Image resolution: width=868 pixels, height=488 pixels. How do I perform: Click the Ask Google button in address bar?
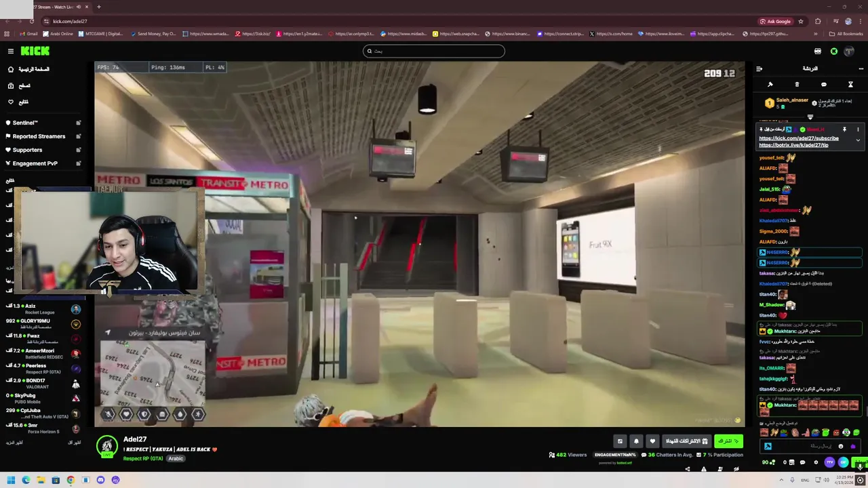pyautogui.click(x=776, y=21)
